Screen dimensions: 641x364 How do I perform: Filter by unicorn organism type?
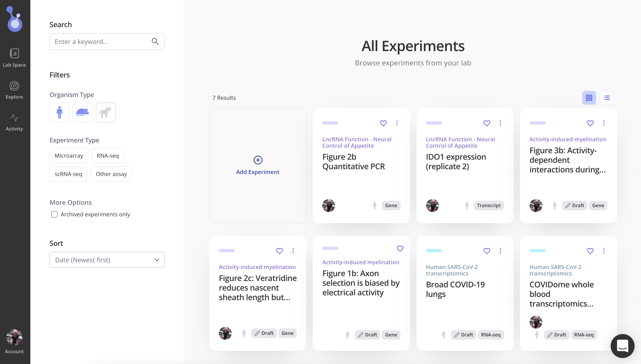(106, 113)
